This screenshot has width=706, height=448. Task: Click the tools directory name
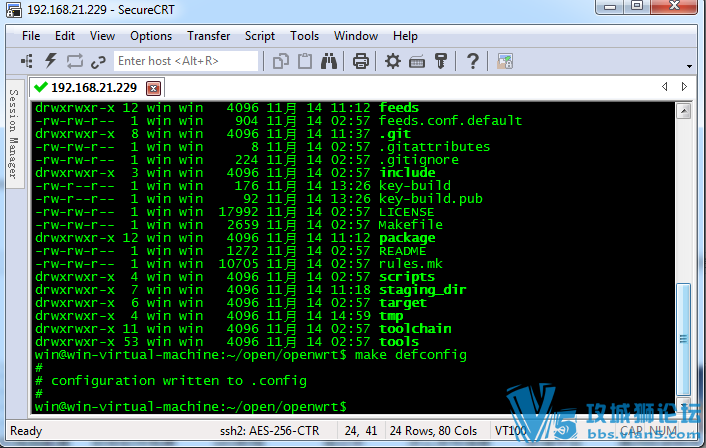point(399,342)
